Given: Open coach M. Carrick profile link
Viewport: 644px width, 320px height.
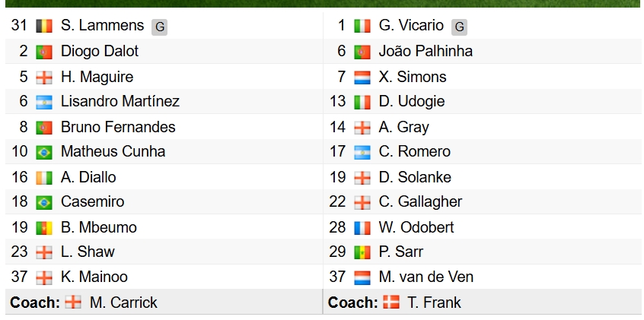Looking at the screenshot, I should [x=123, y=303].
